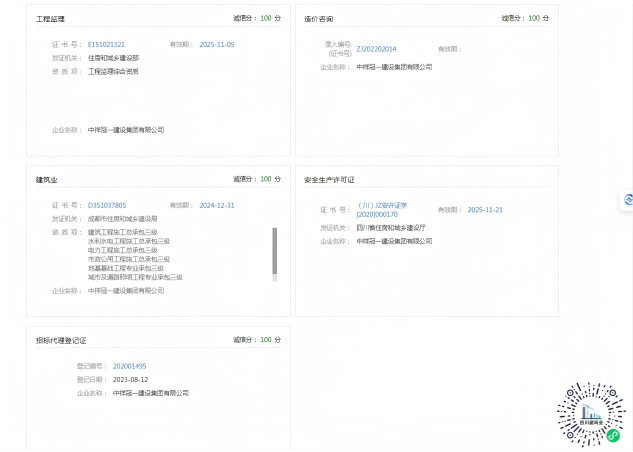This screenshot has width=633, height=452.
Task: Click the floating side widget icon on right edge
Action: tap(626, 200)
